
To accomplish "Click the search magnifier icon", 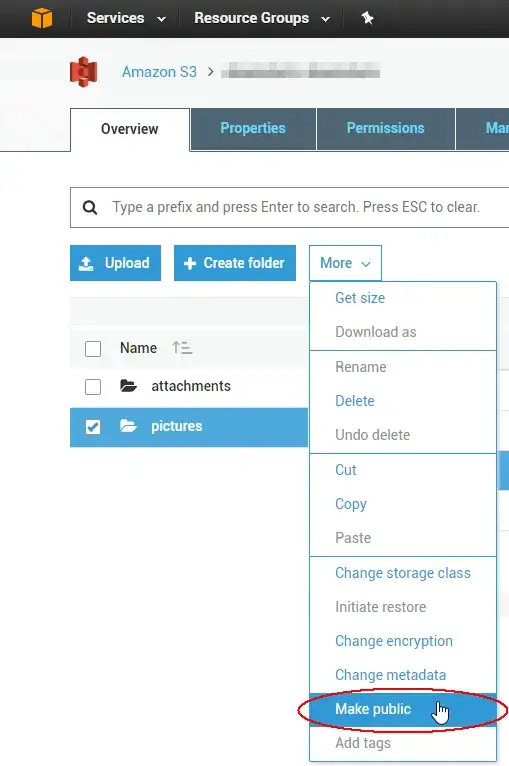I will [x=90, y=207].
